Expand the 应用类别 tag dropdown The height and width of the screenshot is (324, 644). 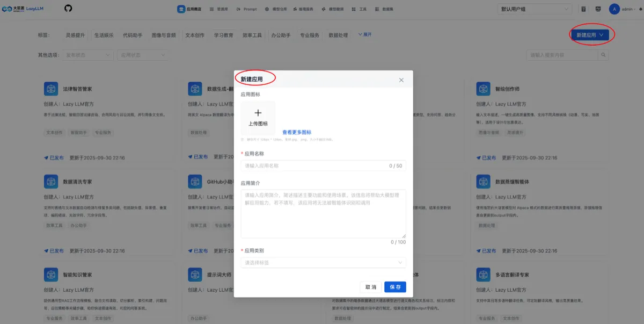click(x=323, y=263)
